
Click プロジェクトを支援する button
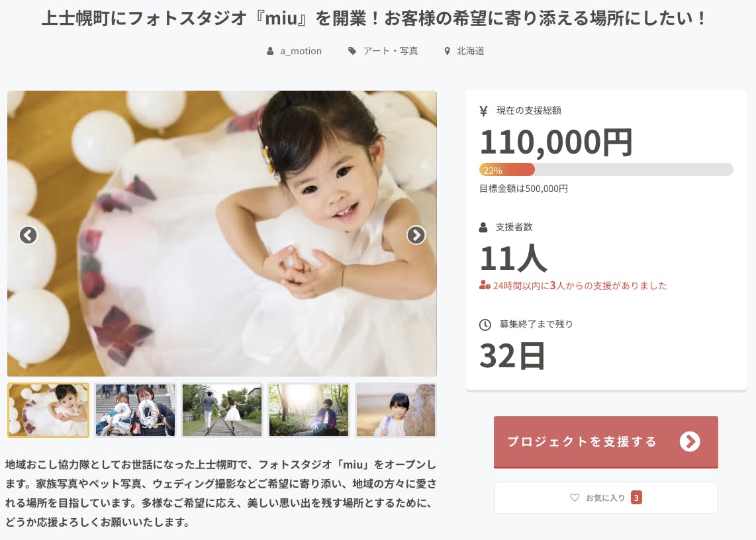tap(606, 441)
